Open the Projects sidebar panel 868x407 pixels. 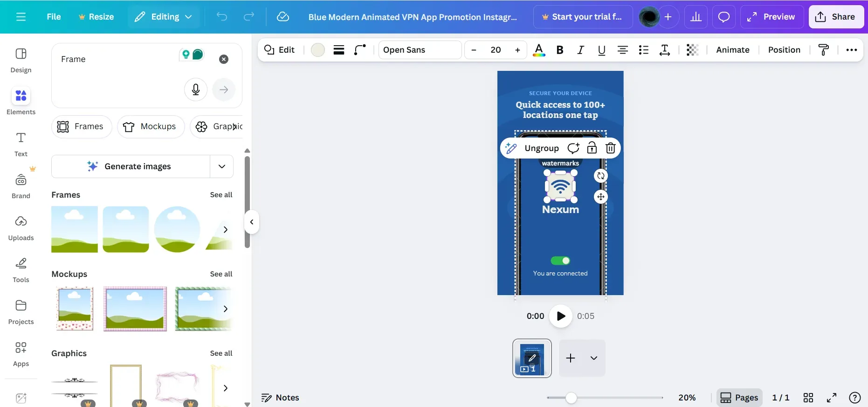(21, 312)
